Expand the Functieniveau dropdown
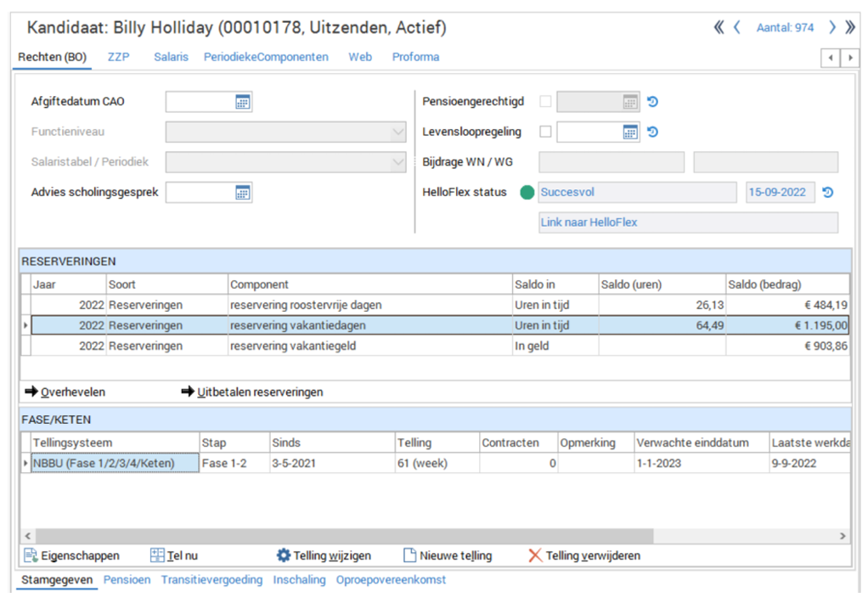The image size is (868, 603). click(x=398, y=132)
